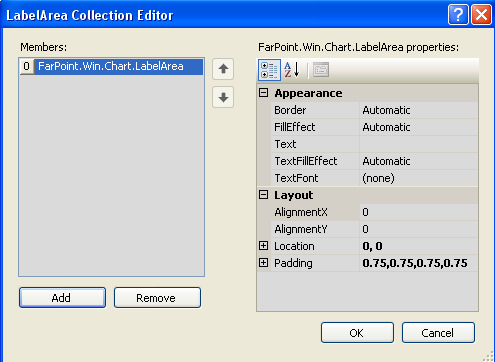Click the Padding property name
This screenshot has width=495, height=362.
tap(293, 263)
